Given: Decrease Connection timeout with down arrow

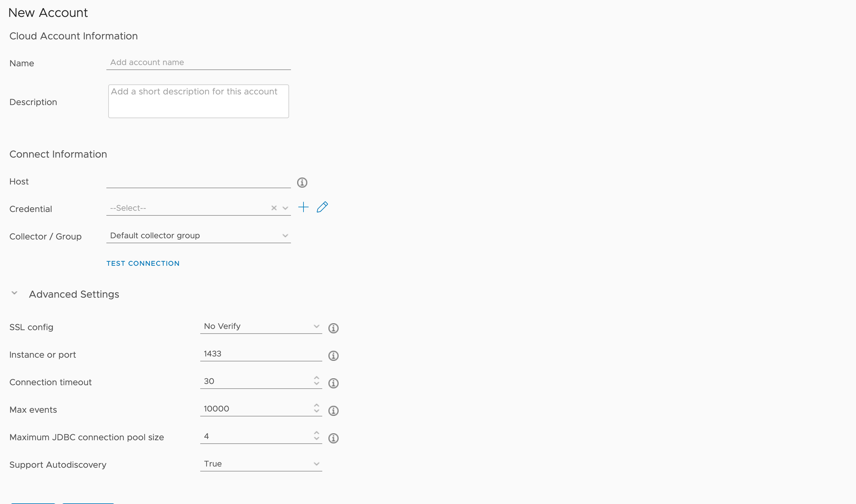Looking at the screenshot, I should click(x=316, y=384).
